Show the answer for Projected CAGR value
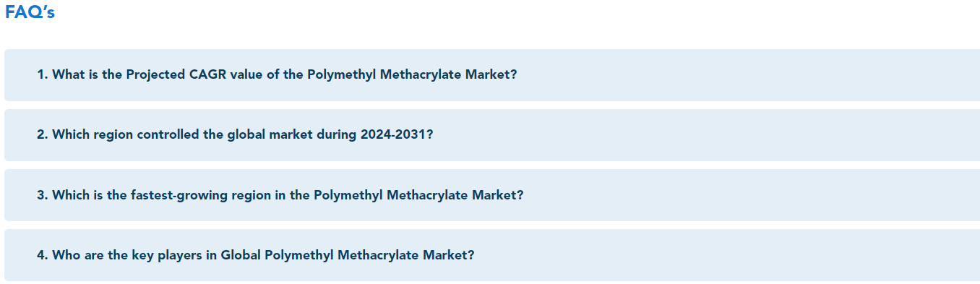 pos(491,75)
